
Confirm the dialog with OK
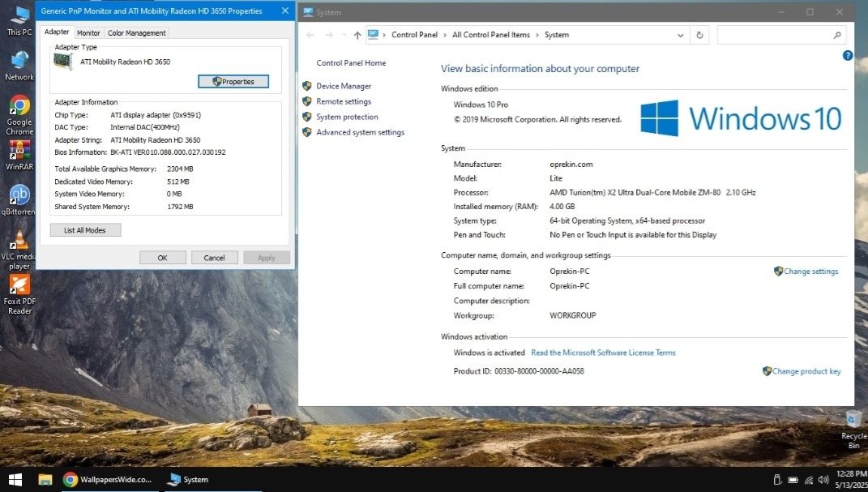[162, 257]
